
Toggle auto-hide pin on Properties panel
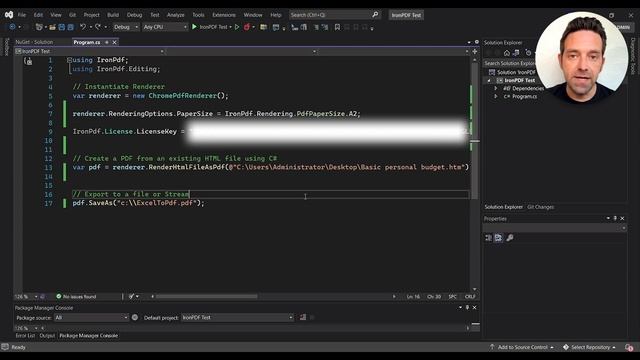pyautogui.click(x=615, y=218)
